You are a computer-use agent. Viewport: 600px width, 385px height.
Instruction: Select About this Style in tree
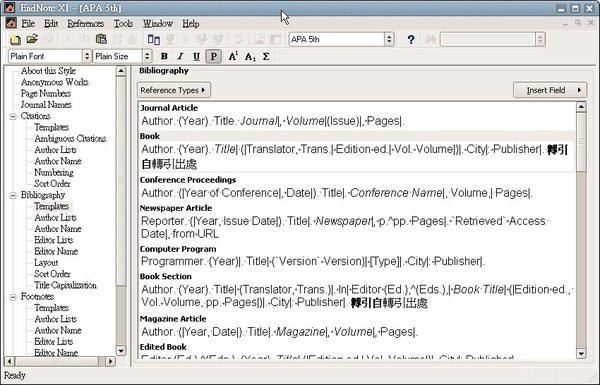[x=48, y=71]
